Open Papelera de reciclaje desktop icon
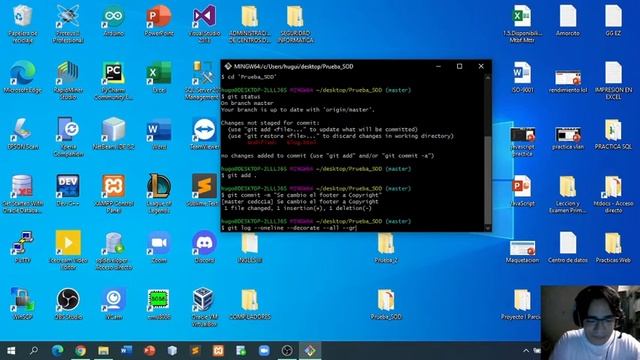This screenshot has height=360, width=640. pyautogui.click(x=22, y=24)
